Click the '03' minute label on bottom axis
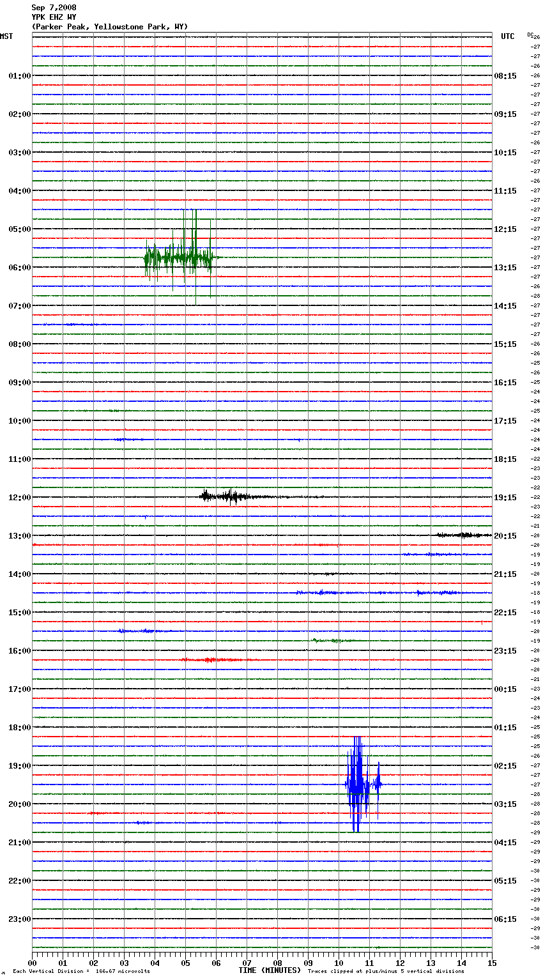This screenshot has width=543, height=980. point(124,963)
